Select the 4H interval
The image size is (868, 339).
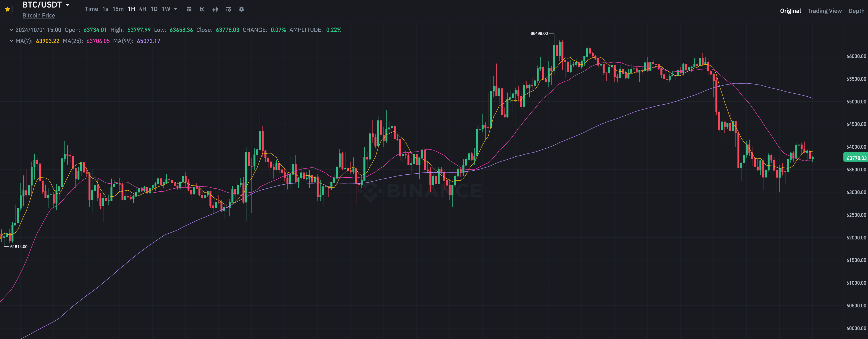coord(143,9)
